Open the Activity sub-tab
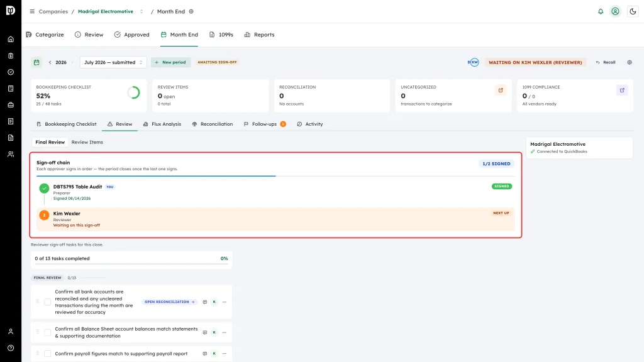Screen dimensions: 644x362 coord(310,124)
